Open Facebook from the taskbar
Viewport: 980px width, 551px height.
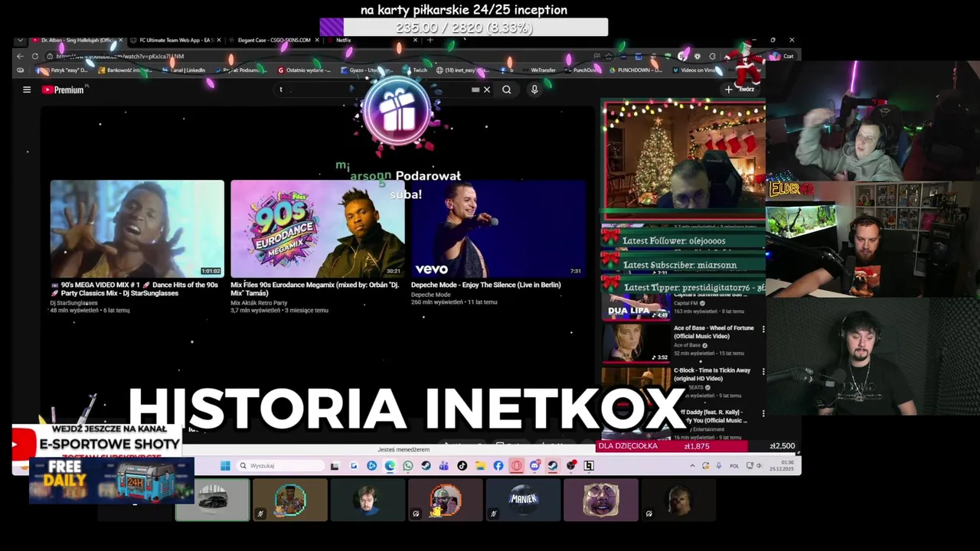point(498,465)
